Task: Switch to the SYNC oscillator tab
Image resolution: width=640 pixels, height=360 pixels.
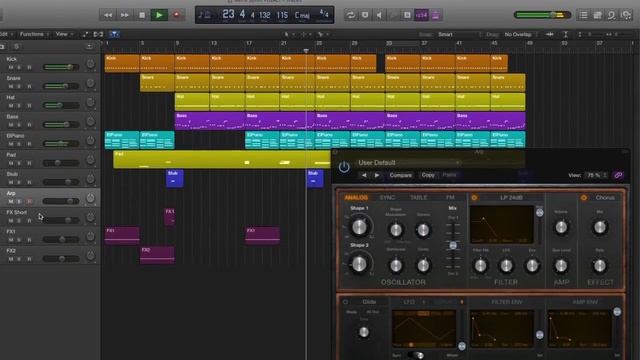Action: (387, 198)
